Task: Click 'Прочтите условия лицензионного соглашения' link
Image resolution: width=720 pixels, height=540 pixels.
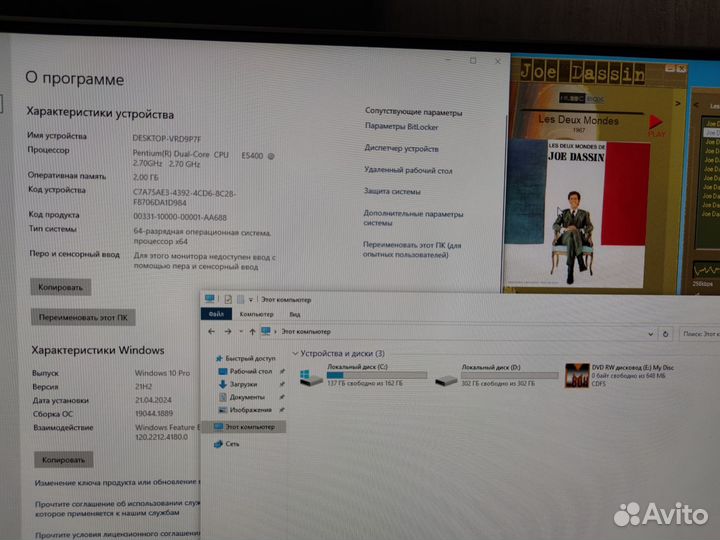Action: pos(118,534)
